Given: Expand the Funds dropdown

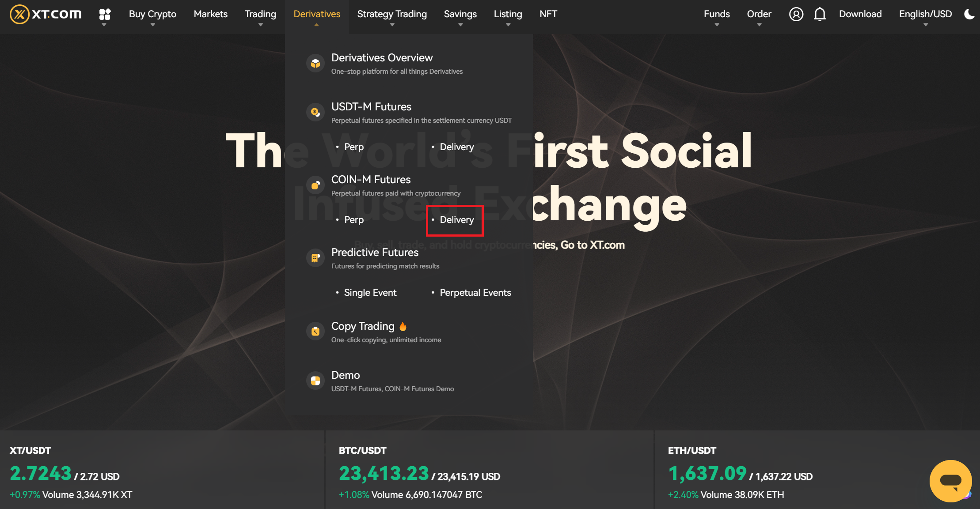Looking at the screenshot, I should (x=717, y=15).
